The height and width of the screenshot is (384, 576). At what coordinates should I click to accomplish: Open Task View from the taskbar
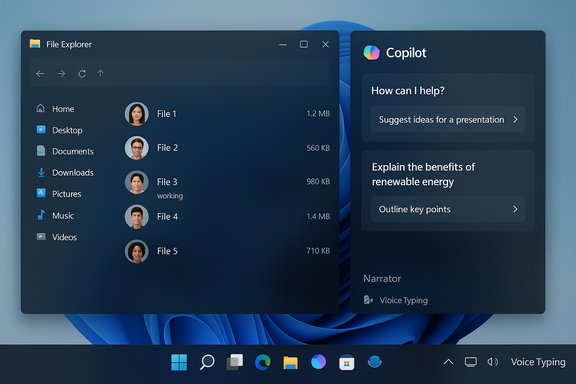[235, 362]
